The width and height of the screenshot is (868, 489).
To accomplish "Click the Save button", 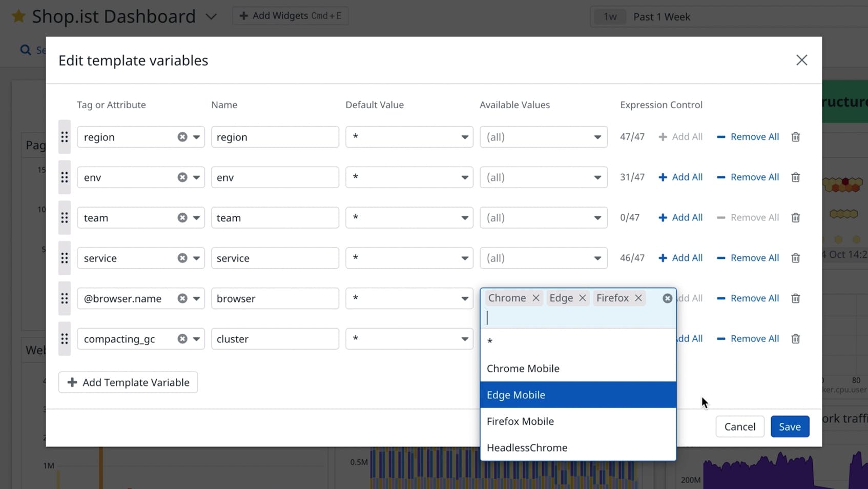I will pos(790,426).
